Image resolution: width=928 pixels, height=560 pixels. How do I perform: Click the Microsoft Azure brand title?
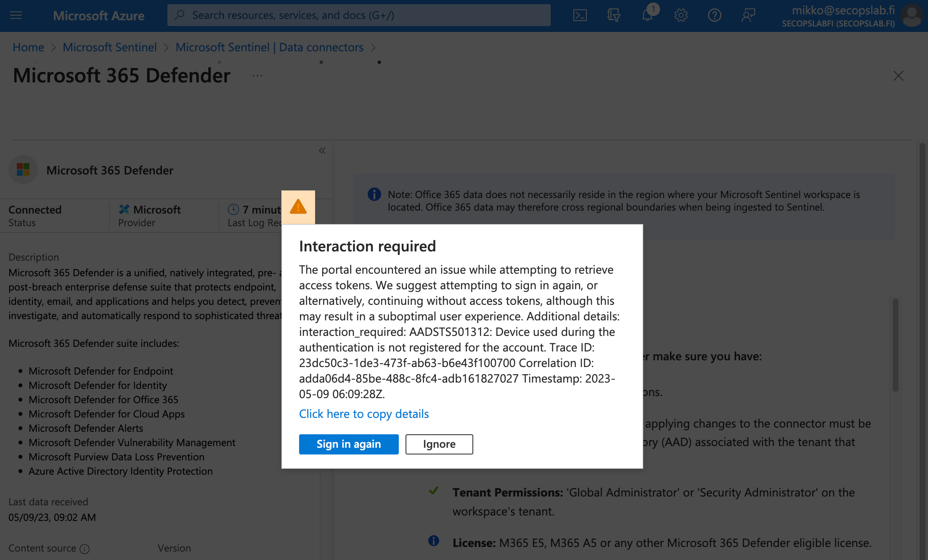click(98, 16)
